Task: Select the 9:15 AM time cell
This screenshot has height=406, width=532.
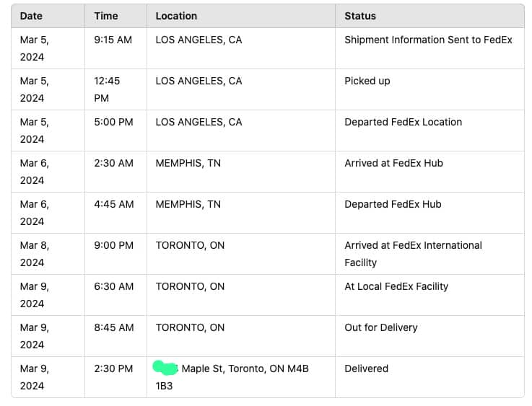Action: (113, 40)
